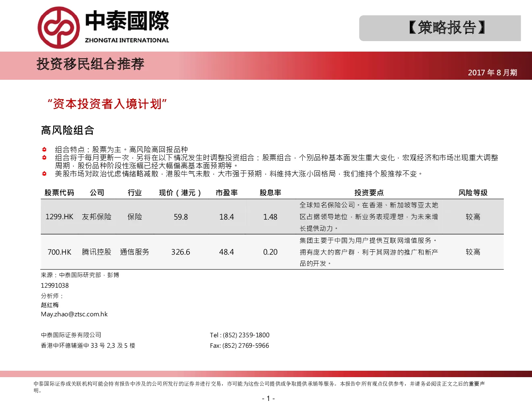This screenshot has width=532, height=411.
Task: Click the 分析师： label
Action: tap(52, 296)
